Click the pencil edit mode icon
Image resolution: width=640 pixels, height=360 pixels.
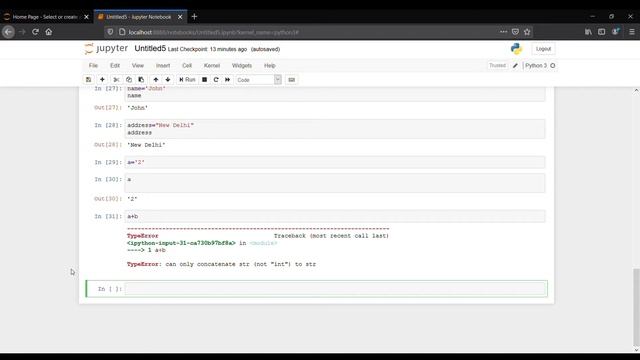[515, 66]
